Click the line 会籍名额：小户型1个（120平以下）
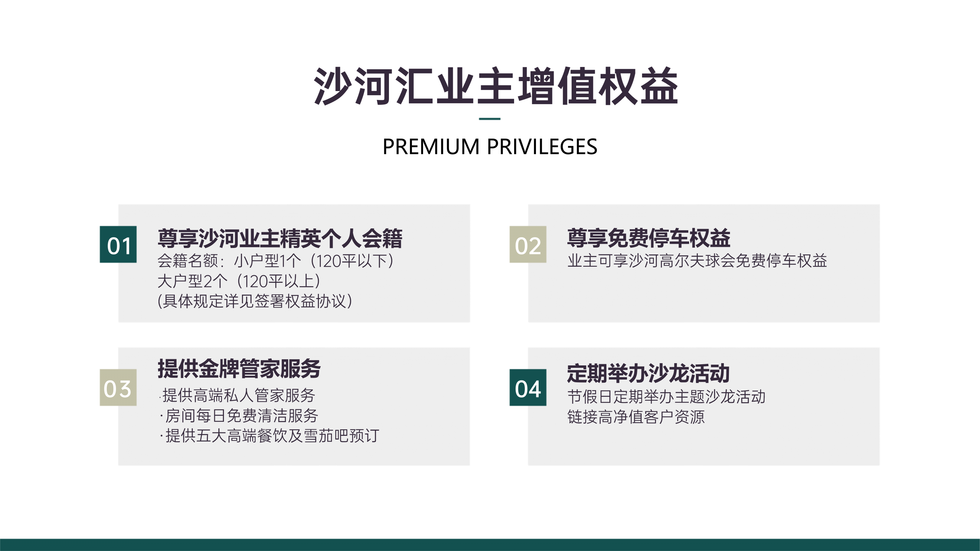Screen dimensions: 980x551 coord(276,261)
